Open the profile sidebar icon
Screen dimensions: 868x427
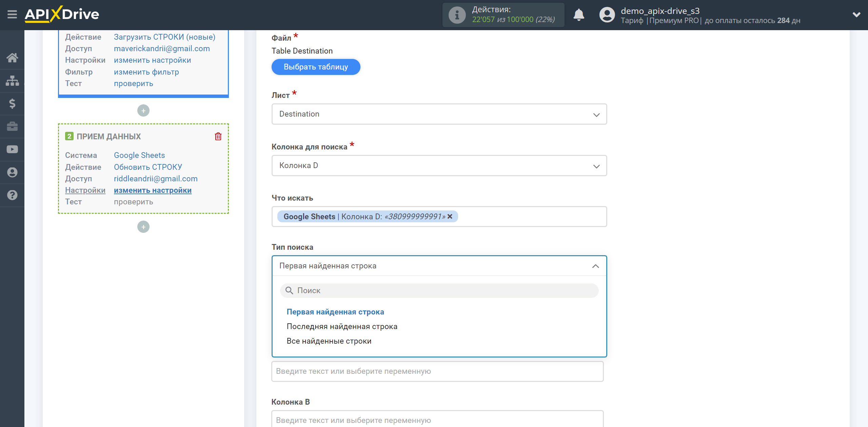(12, 172)
